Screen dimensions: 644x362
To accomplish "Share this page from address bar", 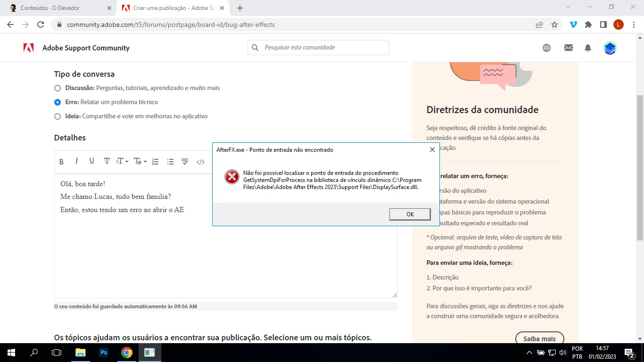I will pyautogui.click(x=539, y=25).
